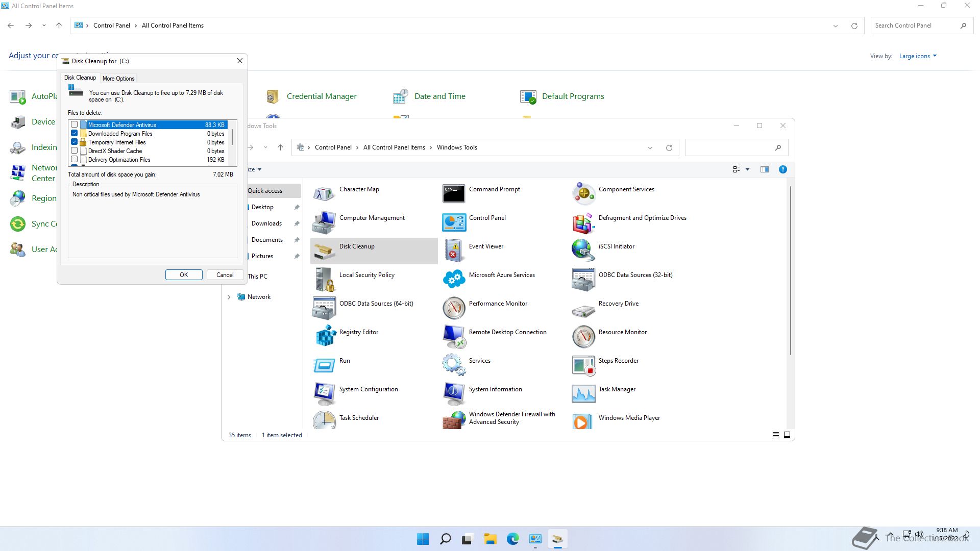The height and width of the screenshot is (551, 980).
Task: Open System Configuration icon
Action: [x=324, y=394]
